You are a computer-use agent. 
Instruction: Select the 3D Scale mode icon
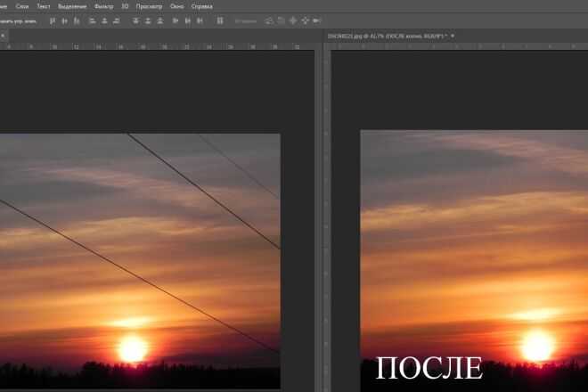[x=317, y=21]
